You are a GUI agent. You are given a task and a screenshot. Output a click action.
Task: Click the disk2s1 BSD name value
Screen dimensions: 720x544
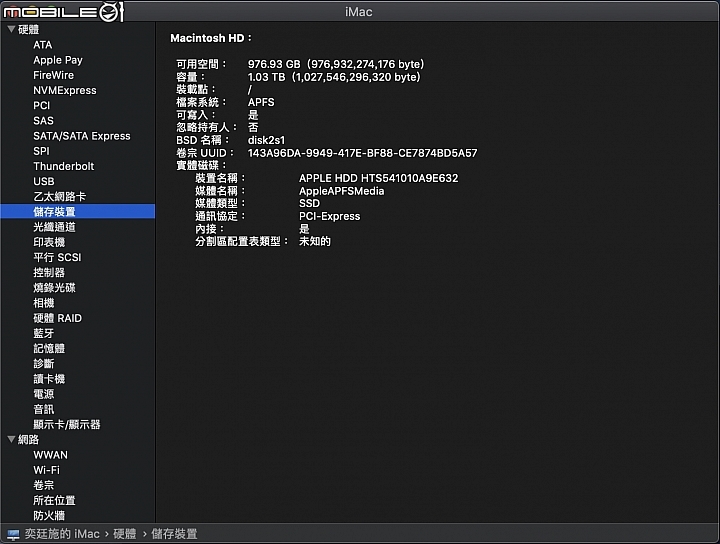(x=266, y=140)
